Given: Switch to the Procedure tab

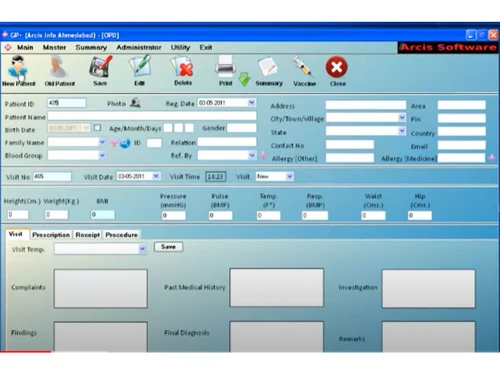Looking at the screenshot, I should tap(121, 235).
